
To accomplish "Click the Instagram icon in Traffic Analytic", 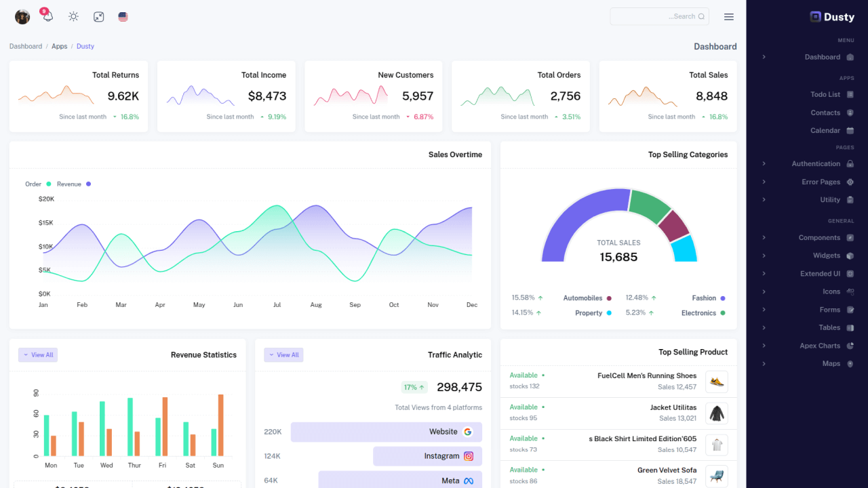I will (469, 456).
